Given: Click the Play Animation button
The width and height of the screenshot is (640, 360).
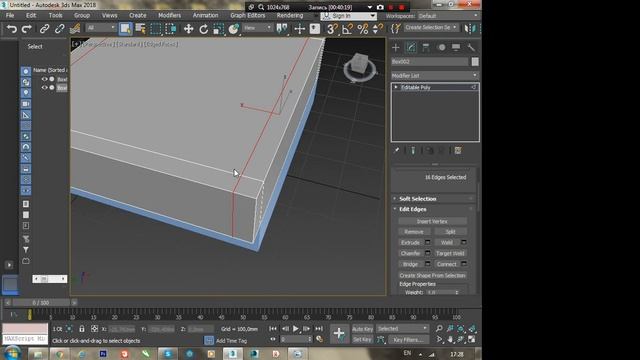Looking at the screenshot, I should coord(296,329).
